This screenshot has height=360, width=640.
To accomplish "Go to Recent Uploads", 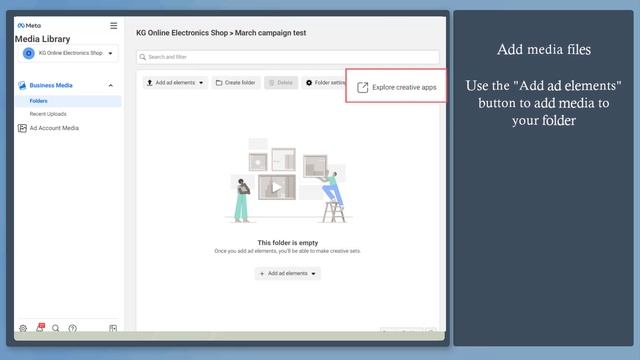I will (48, 114).
